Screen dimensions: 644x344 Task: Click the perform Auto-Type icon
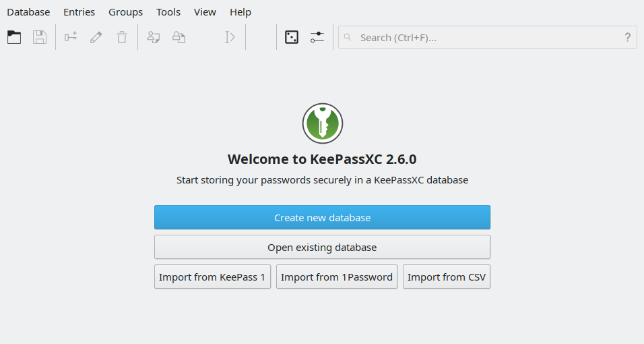point(230,37)
